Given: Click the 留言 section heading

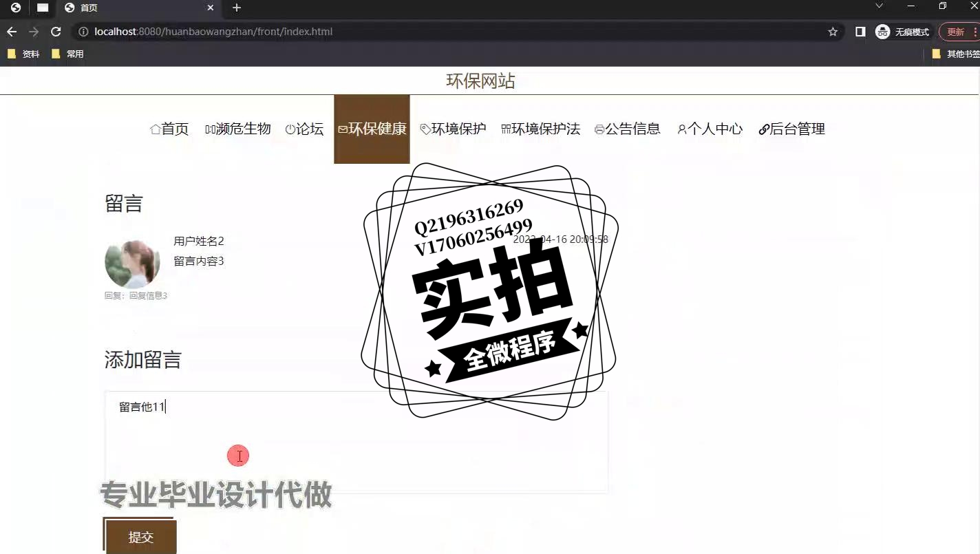Looking at the screenshot, I should (124, 204).
